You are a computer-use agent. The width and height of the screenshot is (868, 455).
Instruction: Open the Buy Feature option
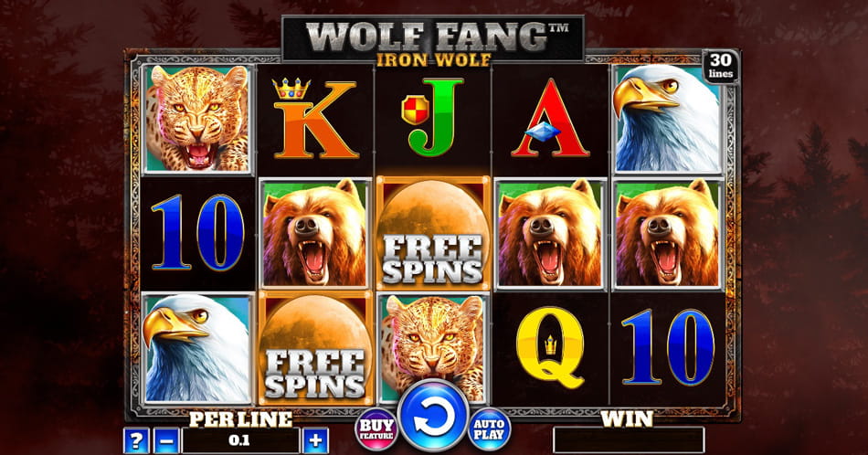click(376, 429)
